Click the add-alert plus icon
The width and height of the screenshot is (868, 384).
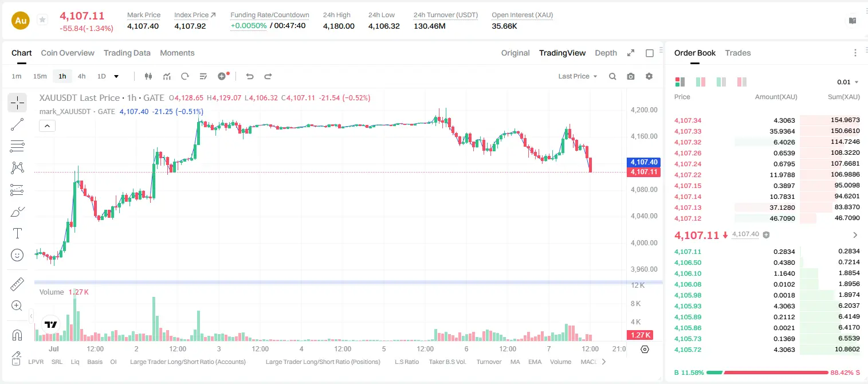(222, 76)
